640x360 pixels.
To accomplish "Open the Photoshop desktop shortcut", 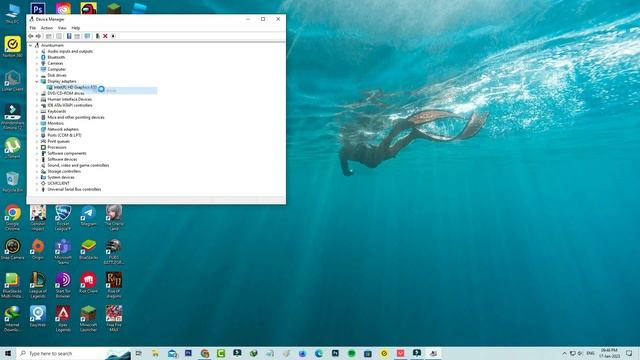I will [x=38, y=9].
